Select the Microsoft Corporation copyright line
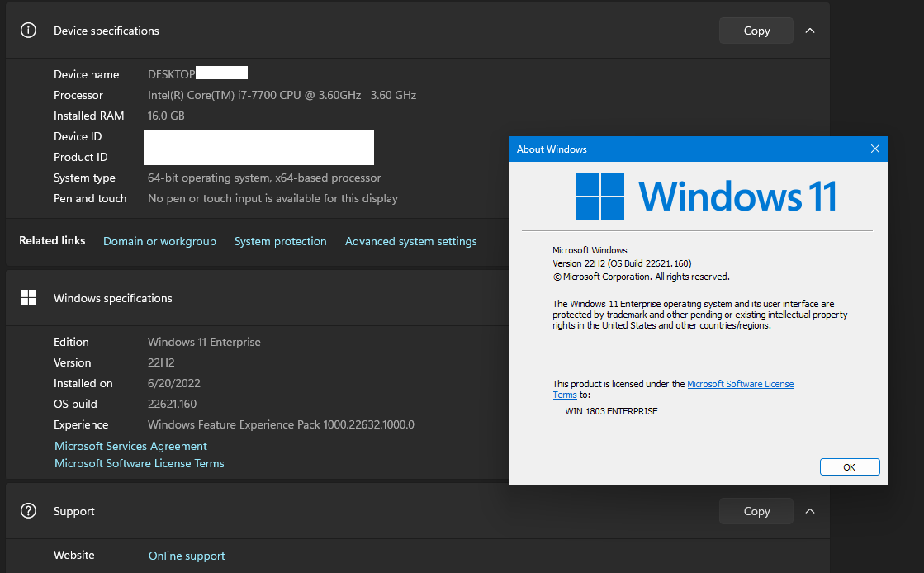 [641, 277]
